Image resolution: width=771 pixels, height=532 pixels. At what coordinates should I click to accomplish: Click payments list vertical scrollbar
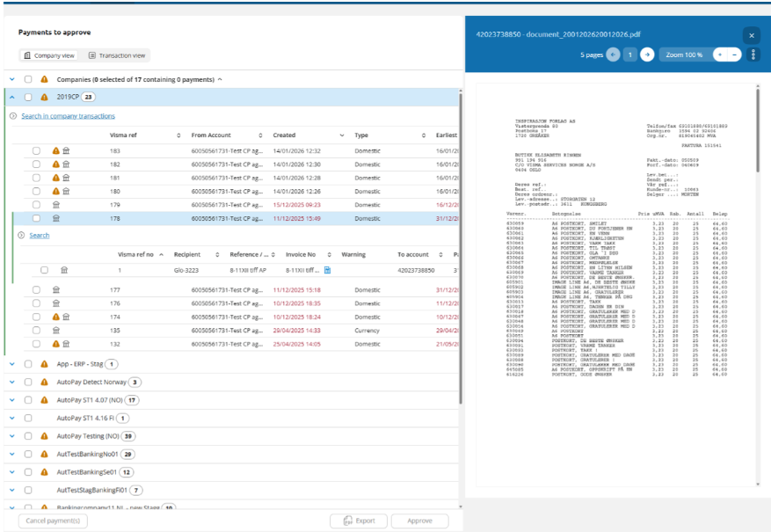coord(461,248)
